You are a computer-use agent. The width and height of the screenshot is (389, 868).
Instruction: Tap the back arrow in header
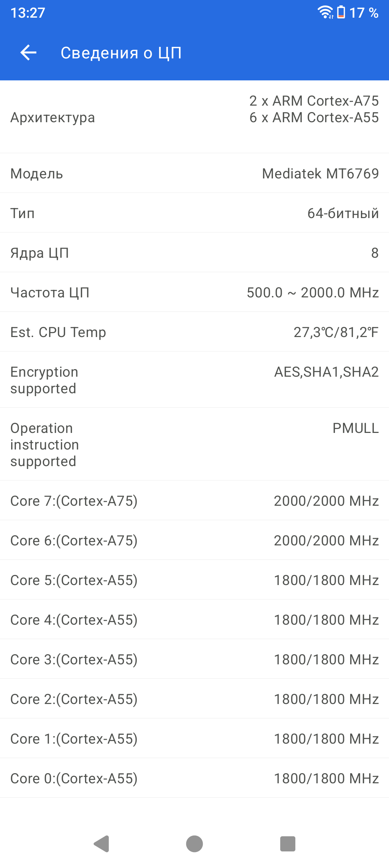click(x=28, y=53)
